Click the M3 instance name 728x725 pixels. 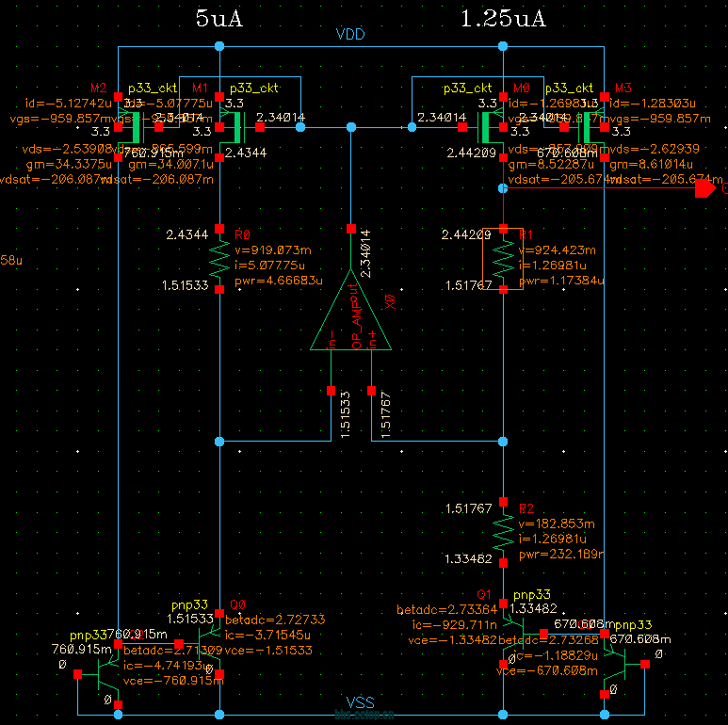tap(623, 88)
